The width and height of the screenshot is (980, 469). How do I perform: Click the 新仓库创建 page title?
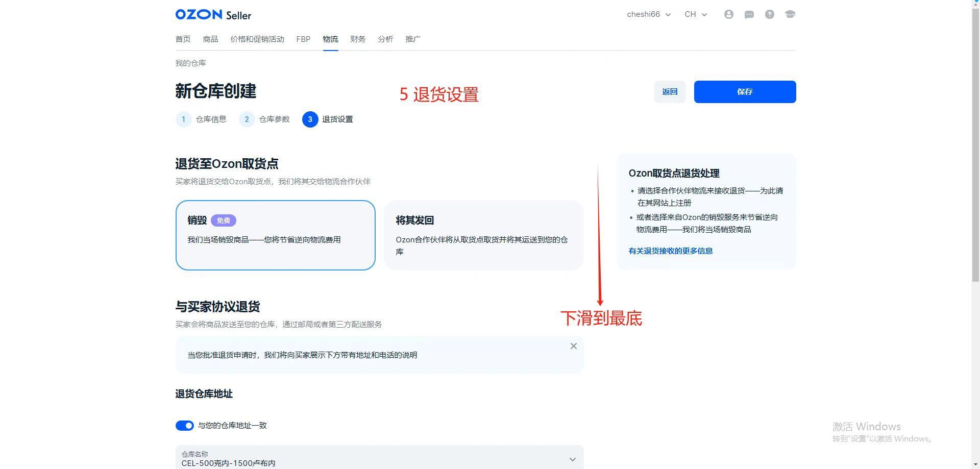pos(215,91)
